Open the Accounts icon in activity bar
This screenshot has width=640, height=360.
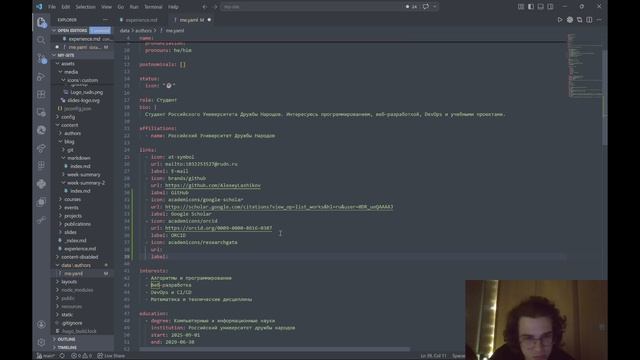coord(41,324)
